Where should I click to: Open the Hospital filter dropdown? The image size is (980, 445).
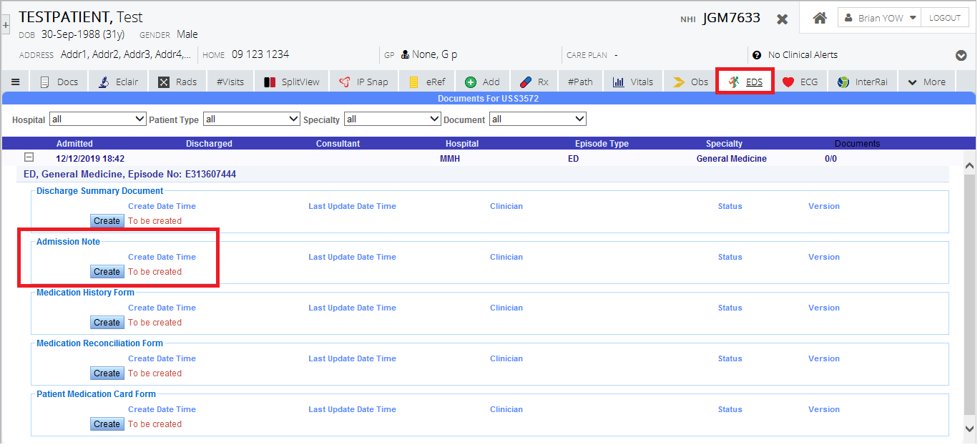point(97,119)
